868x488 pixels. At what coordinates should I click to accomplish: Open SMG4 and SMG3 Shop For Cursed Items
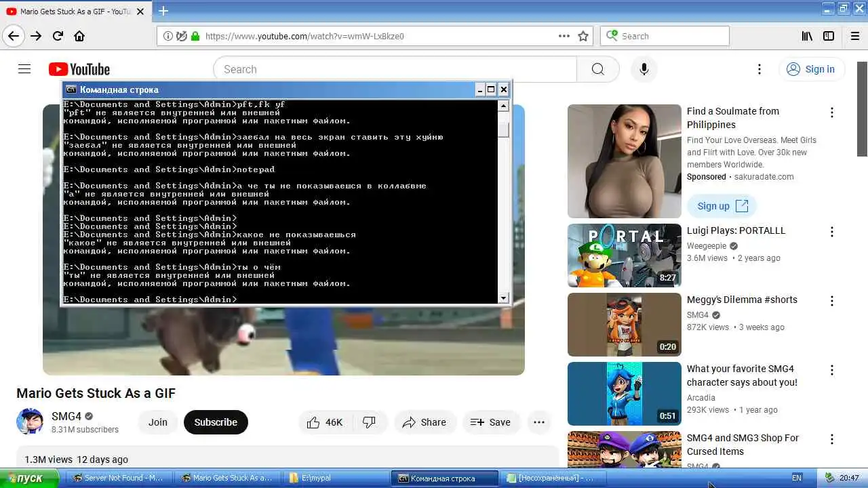tap(743, 445)
